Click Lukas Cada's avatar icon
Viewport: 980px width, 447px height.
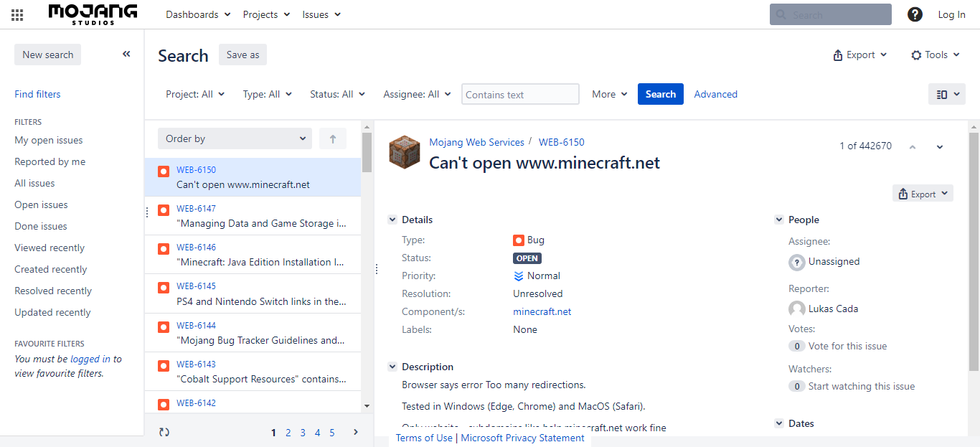796,309
